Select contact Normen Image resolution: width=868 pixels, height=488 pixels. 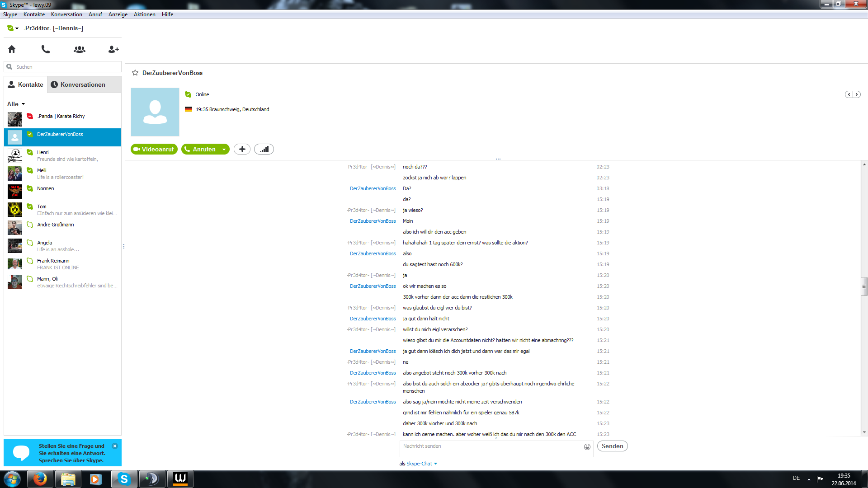tap(62, 192)
